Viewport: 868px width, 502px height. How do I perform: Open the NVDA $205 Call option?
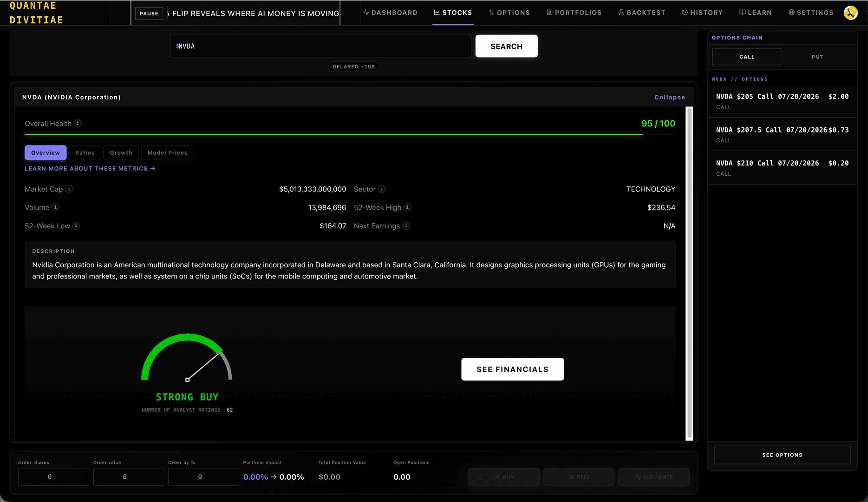(x=782, y=101)
